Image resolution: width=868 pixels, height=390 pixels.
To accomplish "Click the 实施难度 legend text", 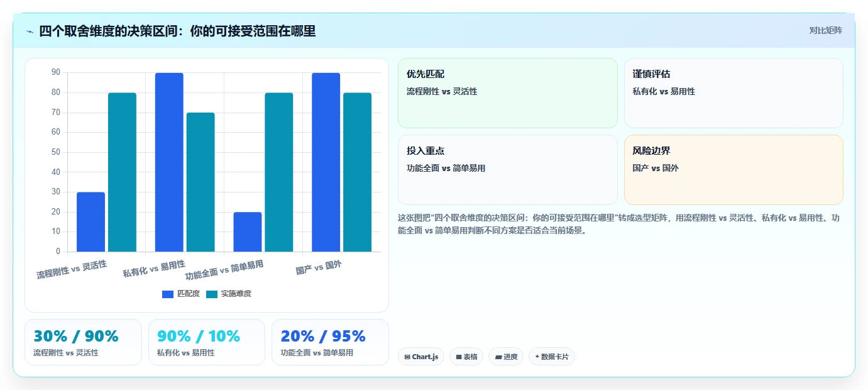I will 236,294.
